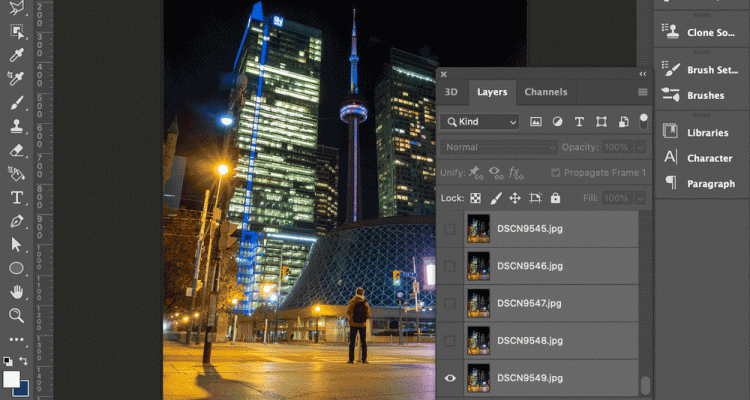Screen dimensions: 750x400
Task: Select the layer named DSCN9548.jpg
Action: 529,341
